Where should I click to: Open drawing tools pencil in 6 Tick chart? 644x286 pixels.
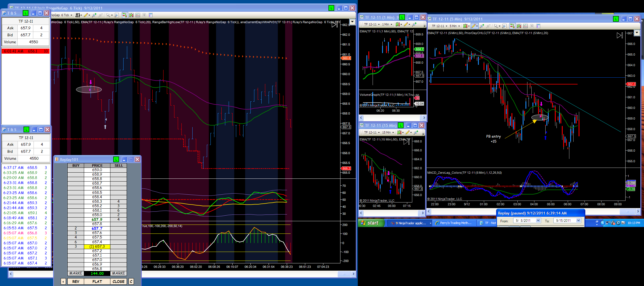[x=87, y=15]
